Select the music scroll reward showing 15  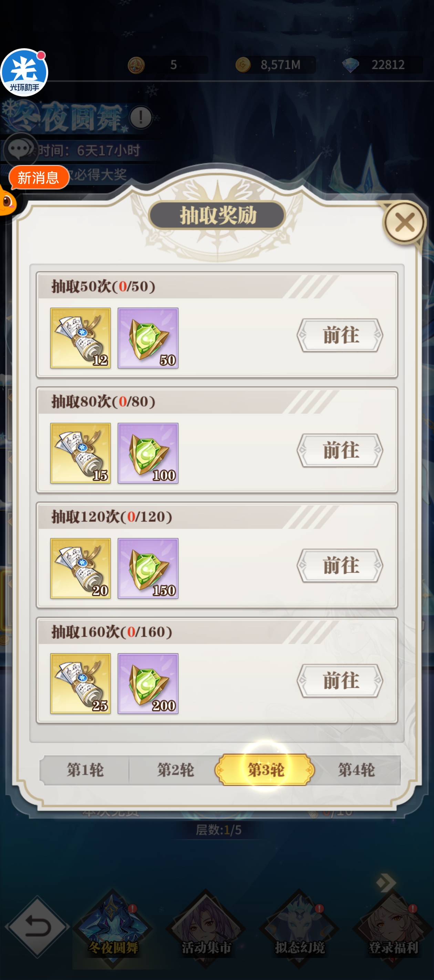coord(80,453)
